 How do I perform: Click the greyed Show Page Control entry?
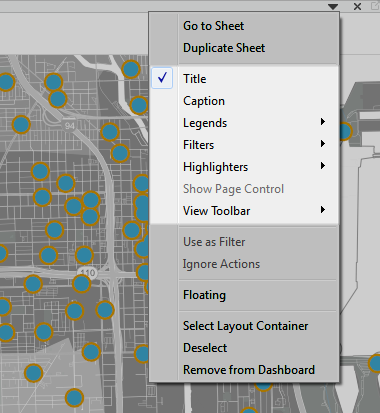244,189
